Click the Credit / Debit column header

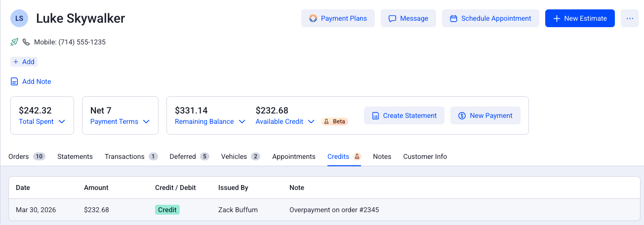175,187
